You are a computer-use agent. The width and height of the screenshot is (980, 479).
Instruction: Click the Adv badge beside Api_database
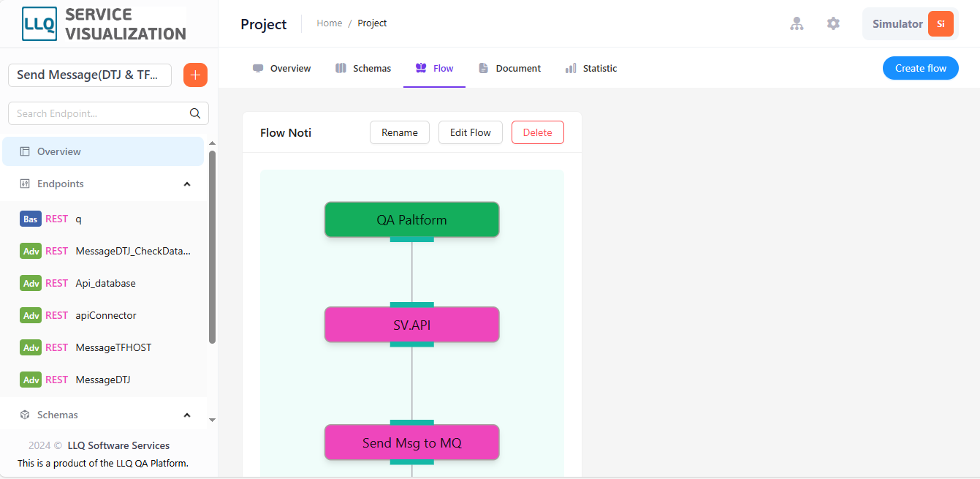tap(31, 283)
